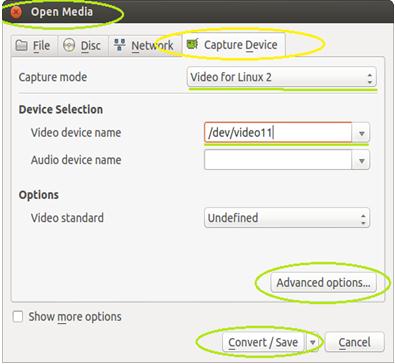
Task: Click the Advanced options... button
Action: click(x=323, y=283)
